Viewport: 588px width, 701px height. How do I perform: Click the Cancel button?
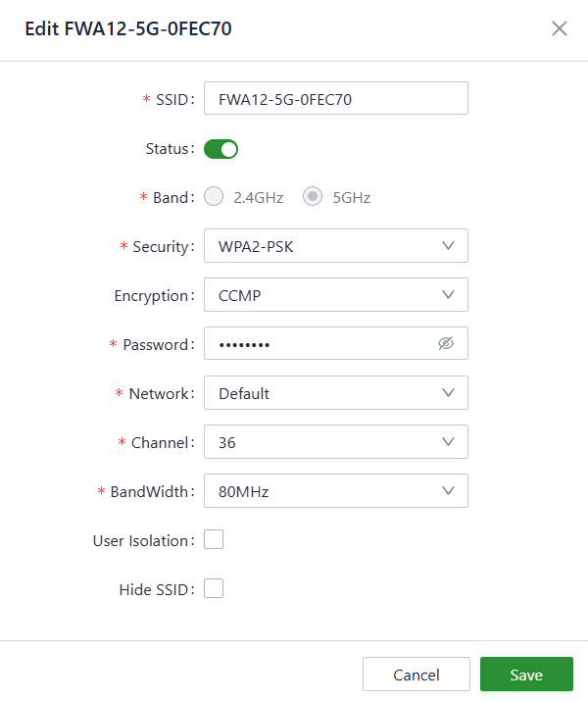point(416,675)
